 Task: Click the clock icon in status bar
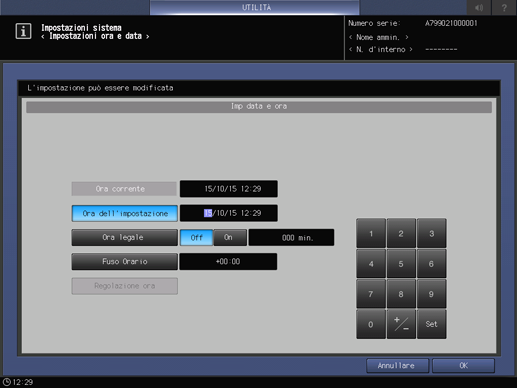[x=6, y=382]
